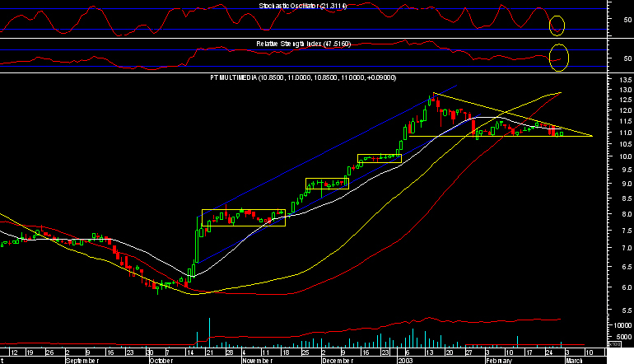Click the 26 date label on time axis
The height and width of the screenshot is (364, 634).
(x=49, y=352)
